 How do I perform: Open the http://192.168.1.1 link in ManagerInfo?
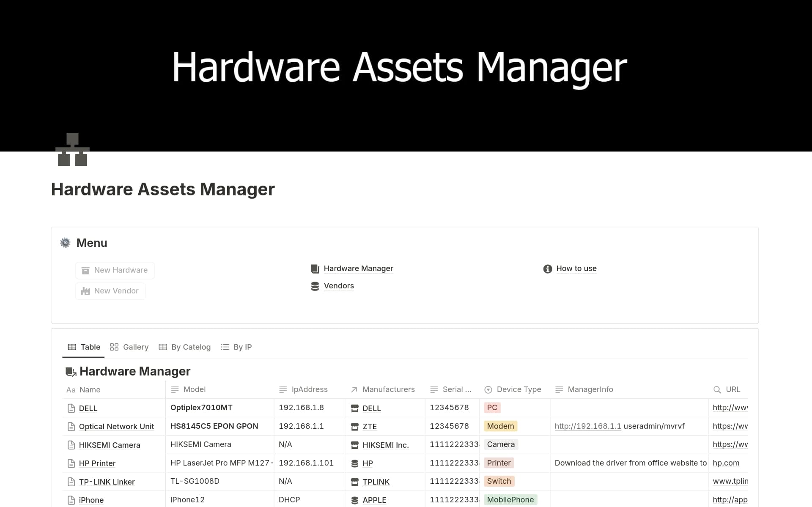coord(587,426)
